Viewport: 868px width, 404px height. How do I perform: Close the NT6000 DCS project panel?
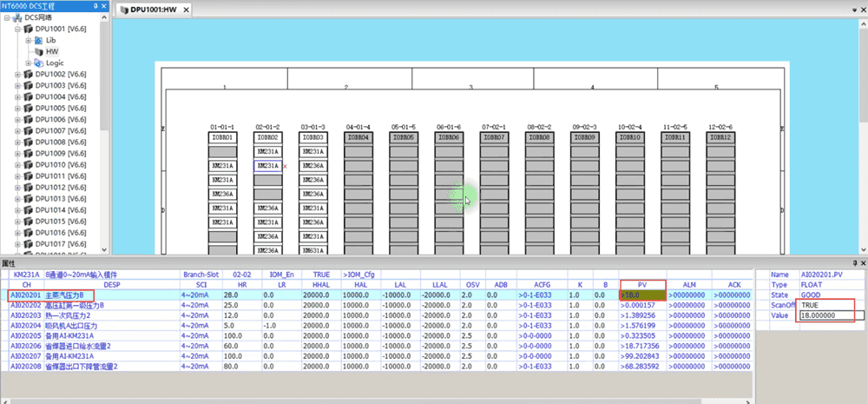point(104,5)
